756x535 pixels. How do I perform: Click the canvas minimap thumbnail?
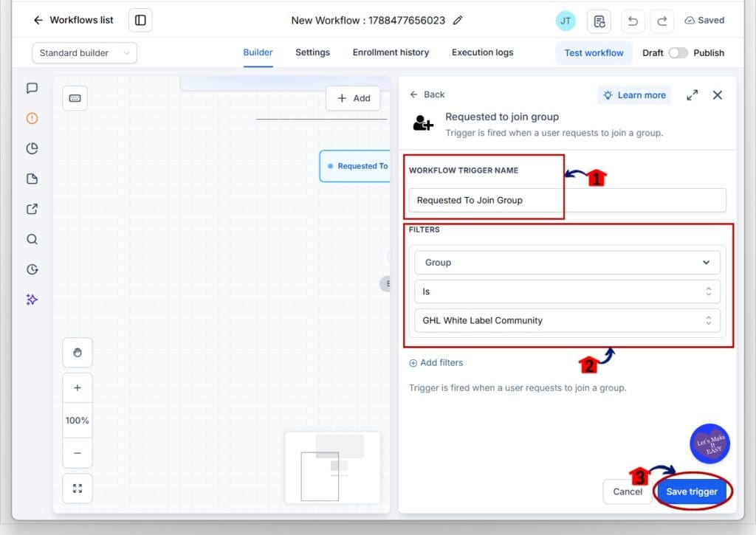(333, 468)
